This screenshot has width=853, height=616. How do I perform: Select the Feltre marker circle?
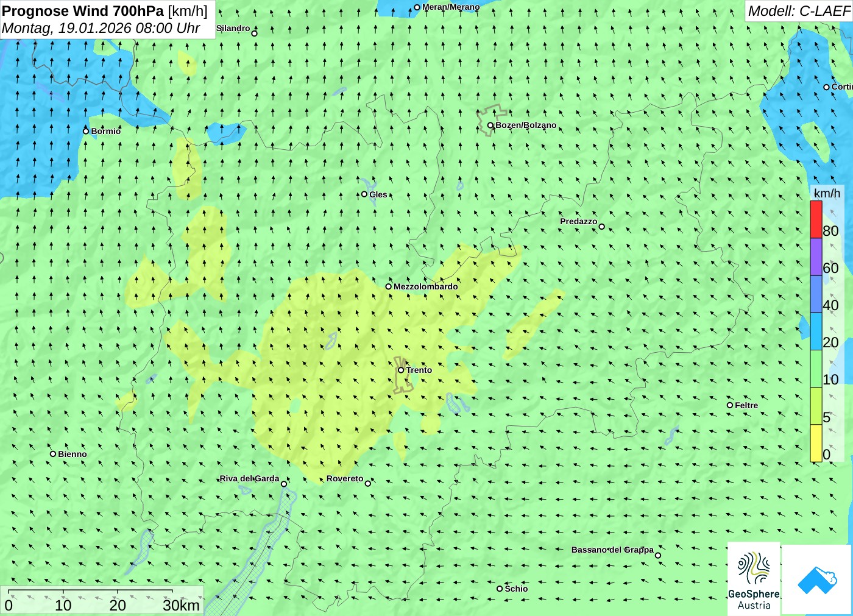tap(730, 405)
